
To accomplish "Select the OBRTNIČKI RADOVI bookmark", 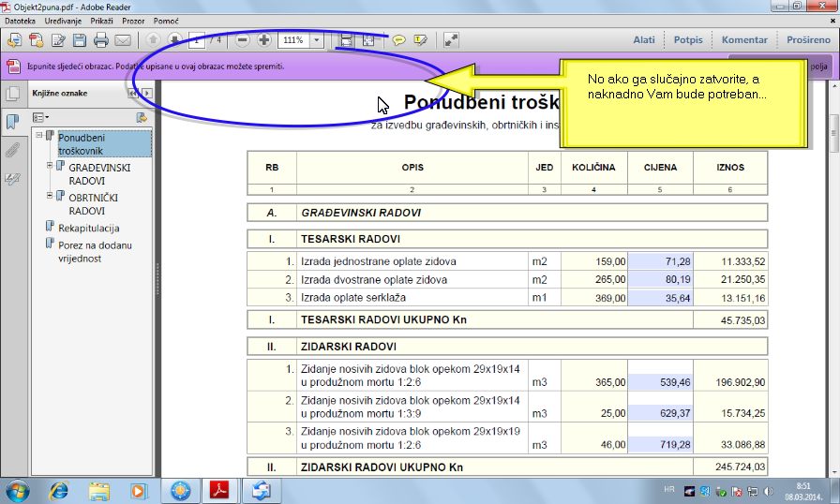I will (x=93, y=204).
